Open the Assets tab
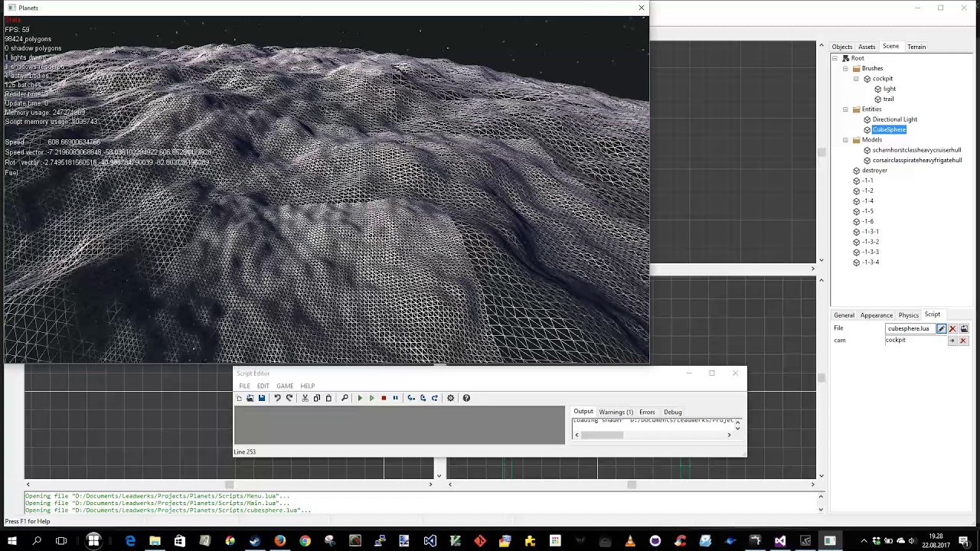This screenshot has height=551, width=980. tap(867, 47)
